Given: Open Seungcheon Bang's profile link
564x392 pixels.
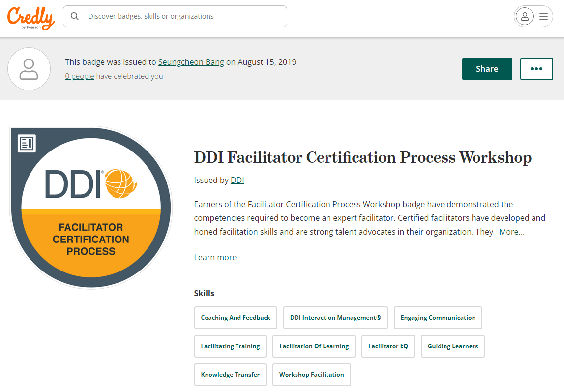Looking at the screenshot, I should (x=191, y=62).
